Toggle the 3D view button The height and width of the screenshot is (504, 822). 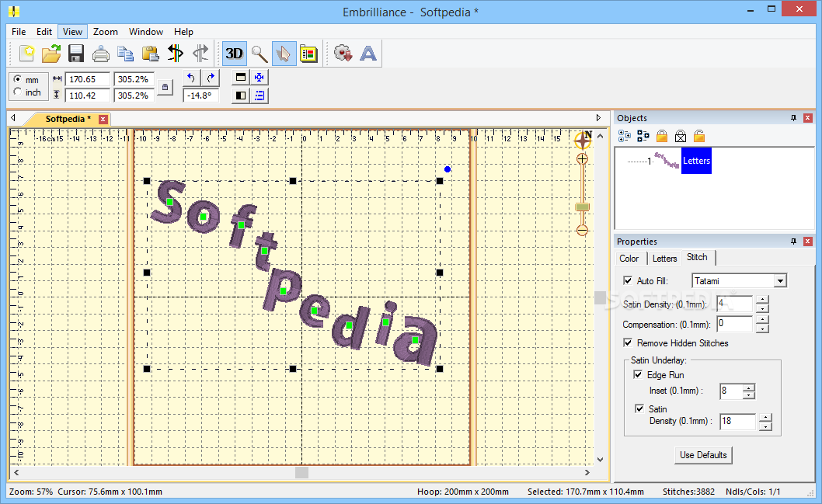(235, 54)
